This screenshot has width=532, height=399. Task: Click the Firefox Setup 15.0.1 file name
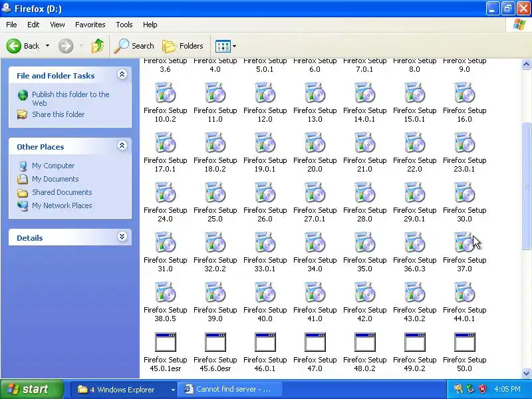click(x=414, y=114)
